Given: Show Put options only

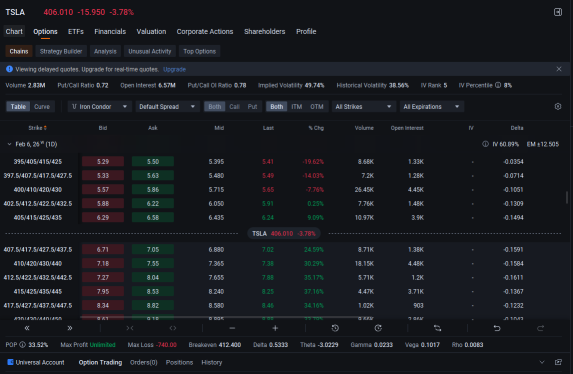Looking at the screenshot, I should pos(252,106).
